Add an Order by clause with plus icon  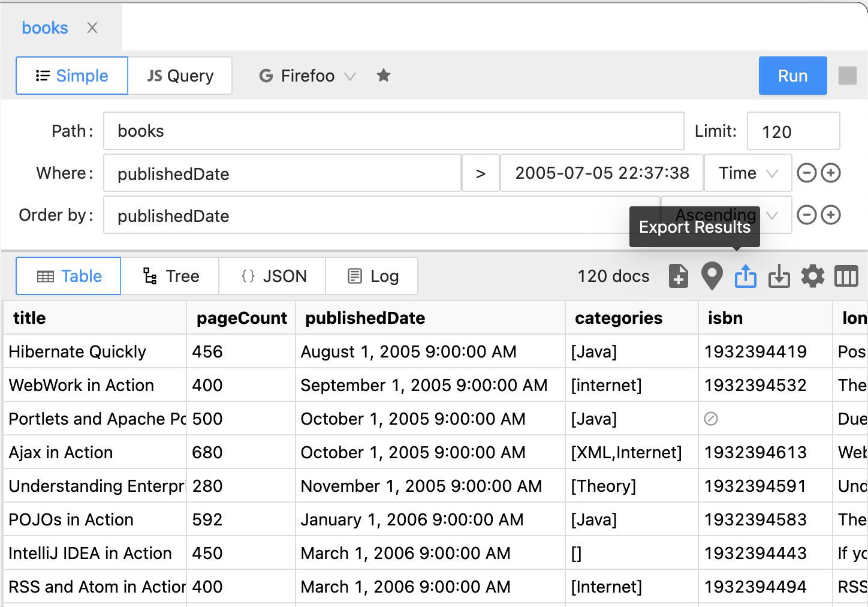(x=831, y=215)
